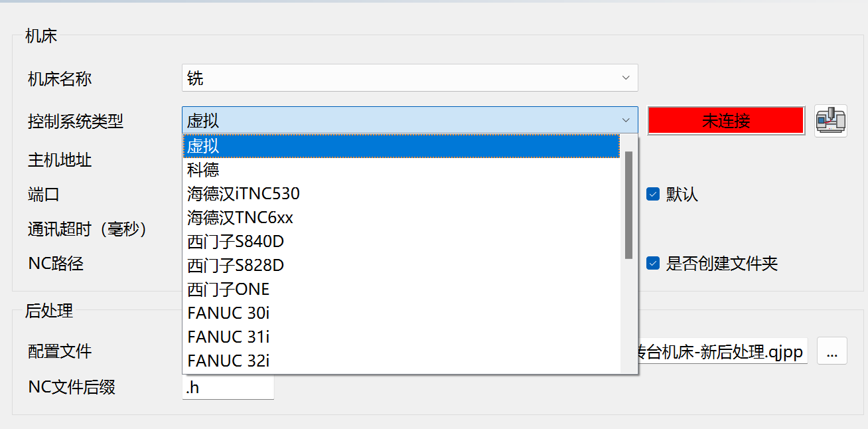Screen dimensions: 868x429
Task: Toggle the 默认 checkbox
Action: click(653, 194)
